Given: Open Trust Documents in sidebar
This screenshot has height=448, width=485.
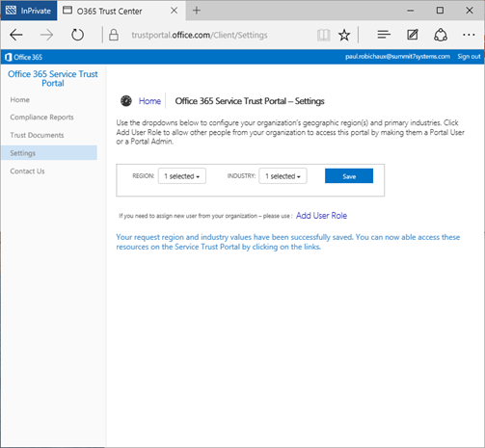Looking at the screenshot, I should pos(37,135).
